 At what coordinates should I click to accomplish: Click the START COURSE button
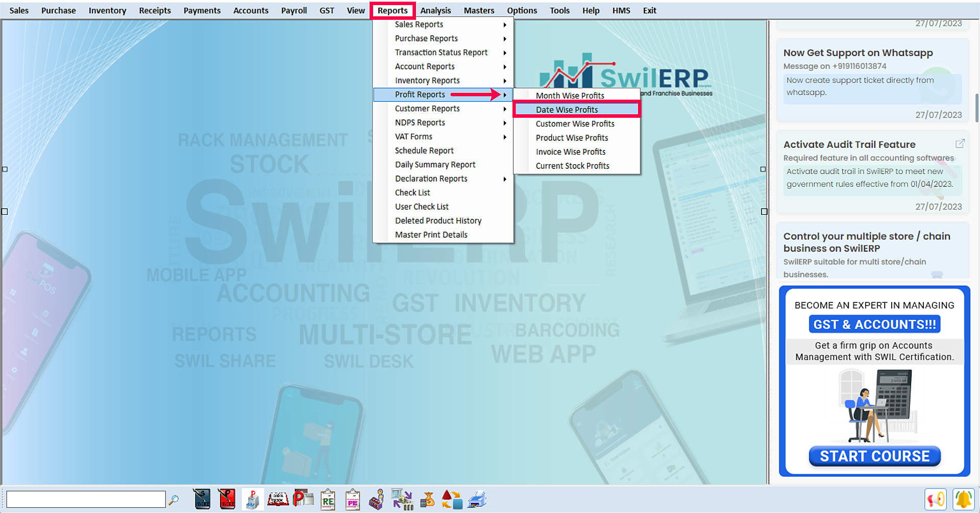coord(874,456)
